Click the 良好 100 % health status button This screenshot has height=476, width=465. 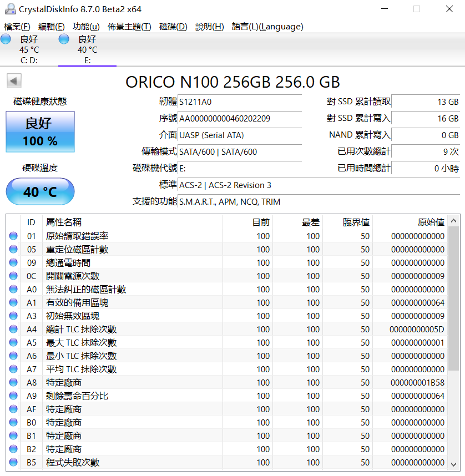coord(40,131)
